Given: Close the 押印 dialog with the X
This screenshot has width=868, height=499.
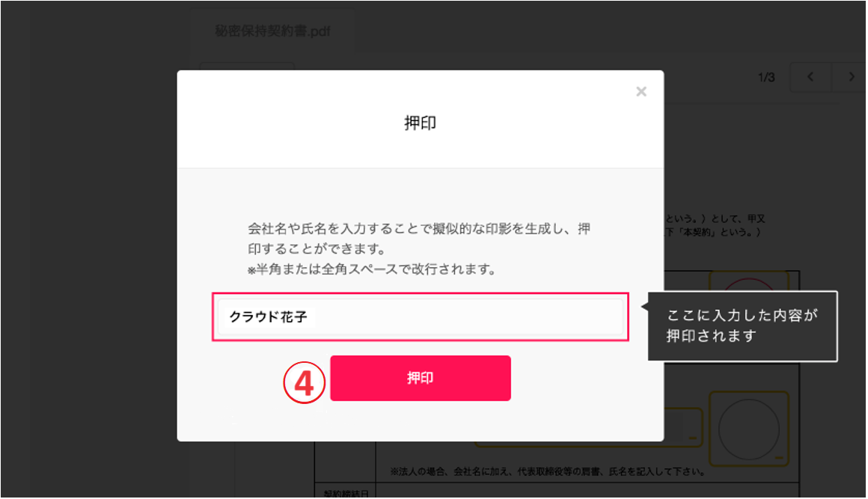Looking at the screenshot, I should coord(641,92).
